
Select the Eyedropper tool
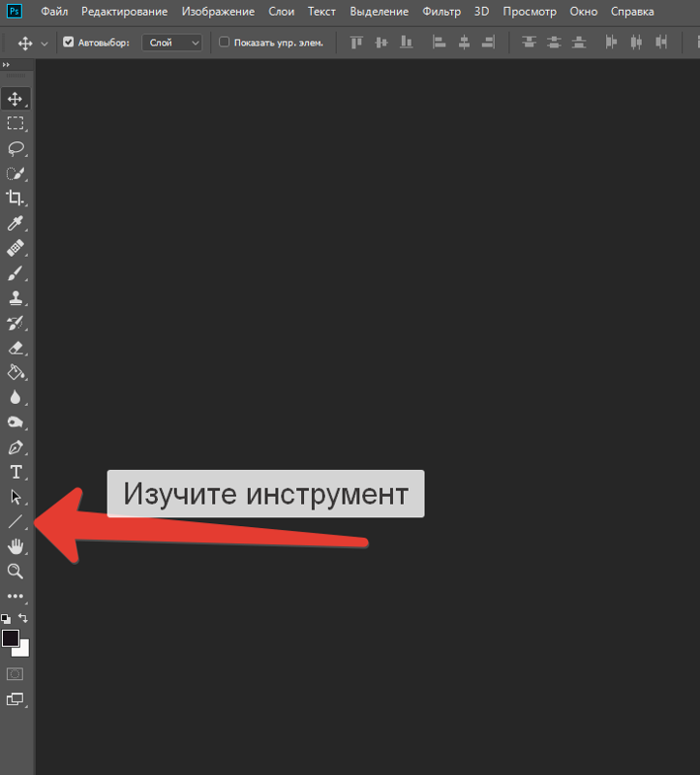point(15,223)
